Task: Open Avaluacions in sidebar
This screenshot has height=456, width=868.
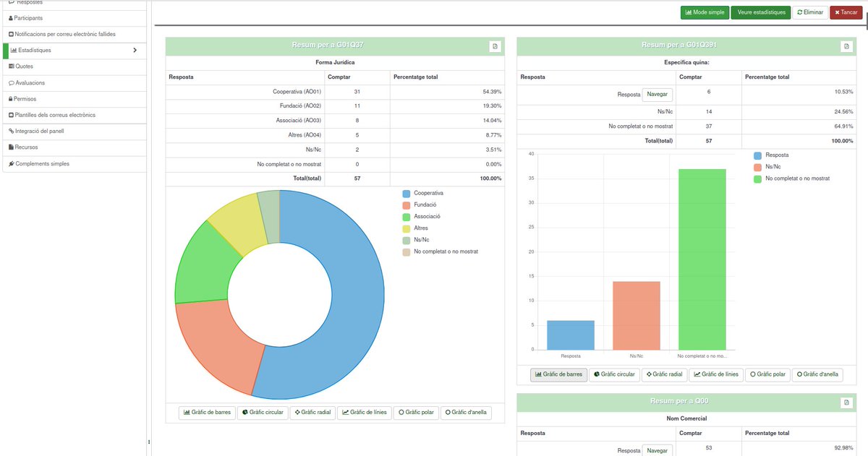Action: pos(75,83)
